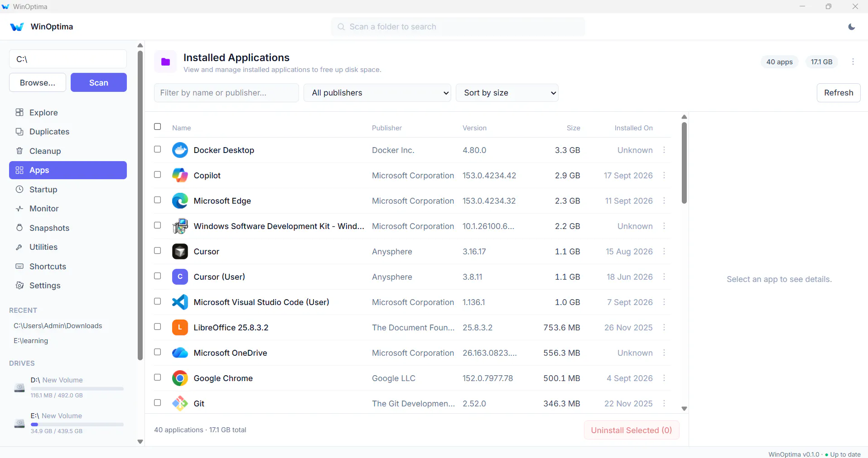Screen dimensions: 868x458
Task: Open more options for Git row
Action: (x=664, y=403)
